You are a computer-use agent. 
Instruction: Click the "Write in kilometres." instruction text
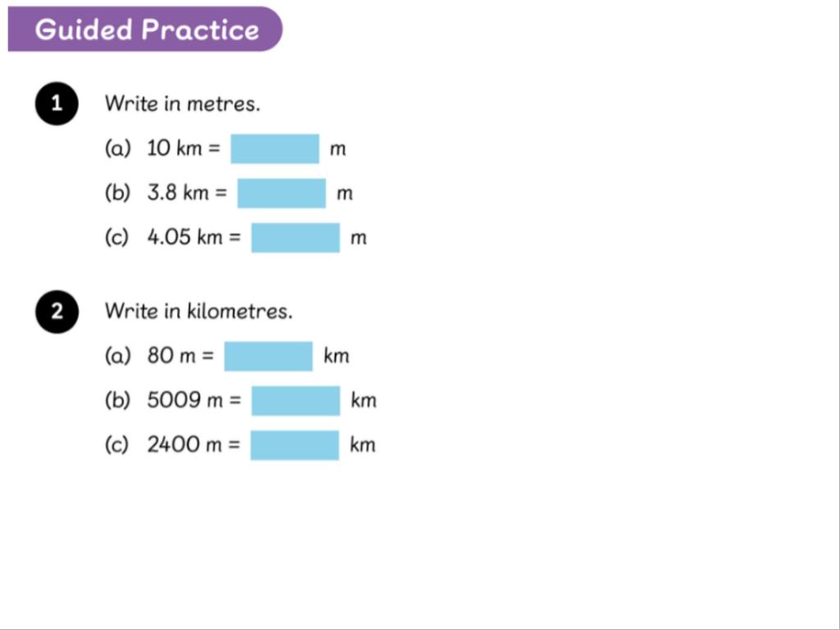pos(199,312)
